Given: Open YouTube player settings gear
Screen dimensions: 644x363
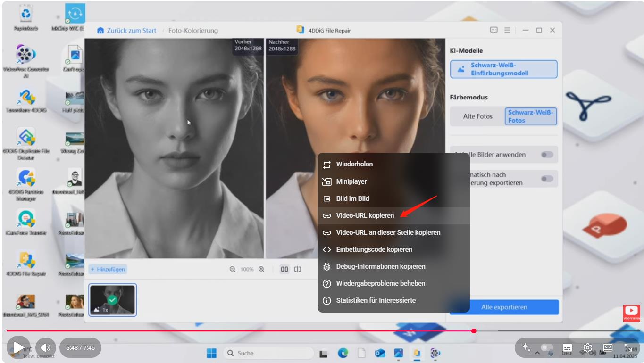Looking at the screenshot, I should (x=587, y=347).
